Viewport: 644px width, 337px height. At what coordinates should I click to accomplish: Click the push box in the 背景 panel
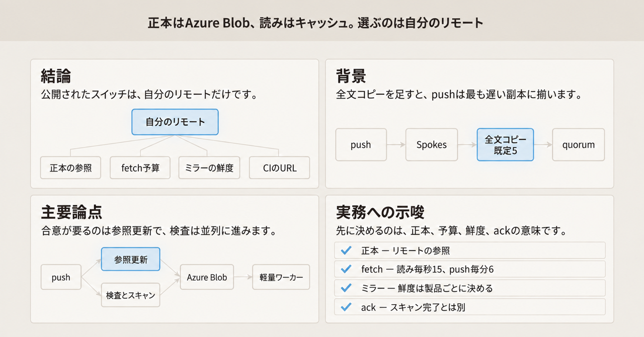coord(361,145)
